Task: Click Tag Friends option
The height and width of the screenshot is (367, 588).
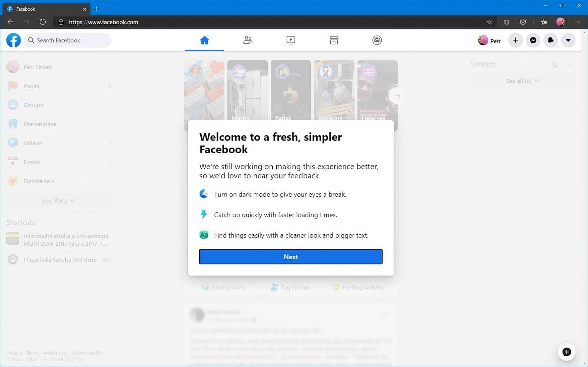Action: click(291, 287)
